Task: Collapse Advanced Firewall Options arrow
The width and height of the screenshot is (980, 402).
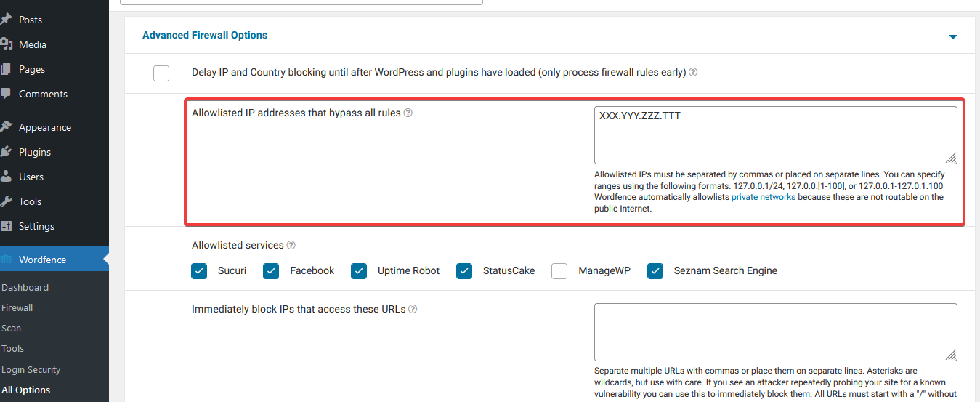Action: point(953,36)
